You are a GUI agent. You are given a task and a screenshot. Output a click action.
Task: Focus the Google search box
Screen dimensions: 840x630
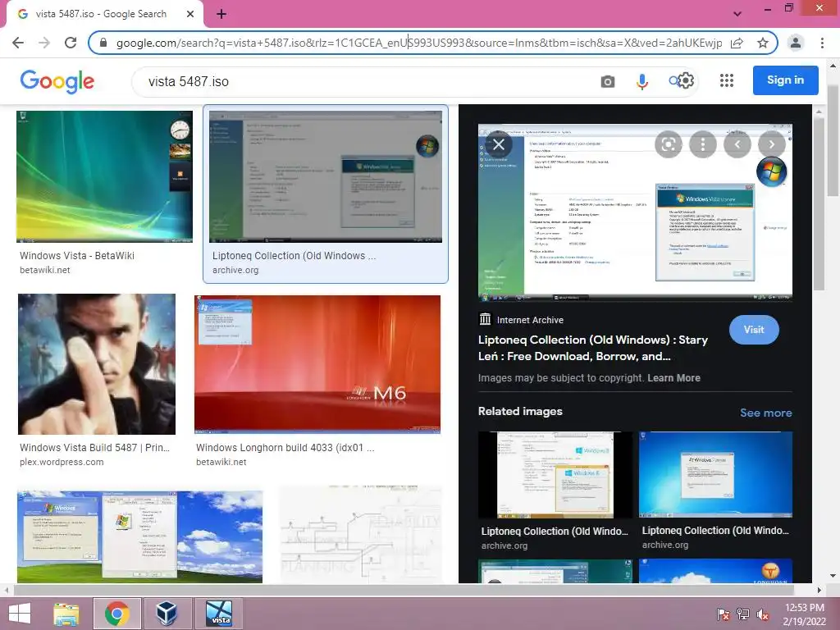364,81
